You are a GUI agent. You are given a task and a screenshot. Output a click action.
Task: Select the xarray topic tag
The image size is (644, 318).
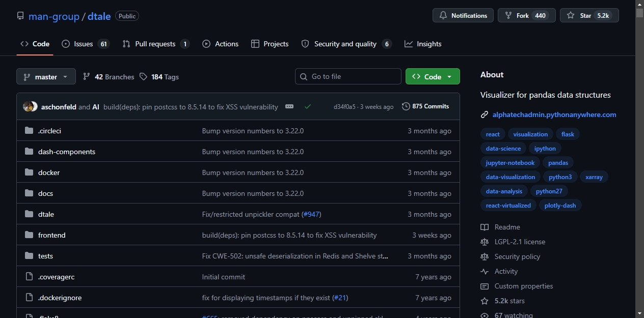point(594,177)
